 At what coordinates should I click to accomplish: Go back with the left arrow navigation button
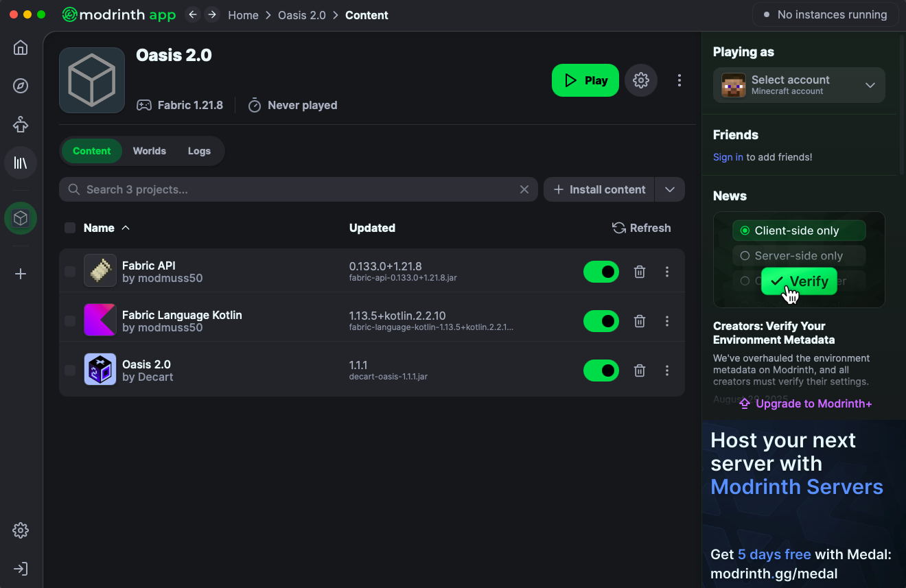[193, 14]
